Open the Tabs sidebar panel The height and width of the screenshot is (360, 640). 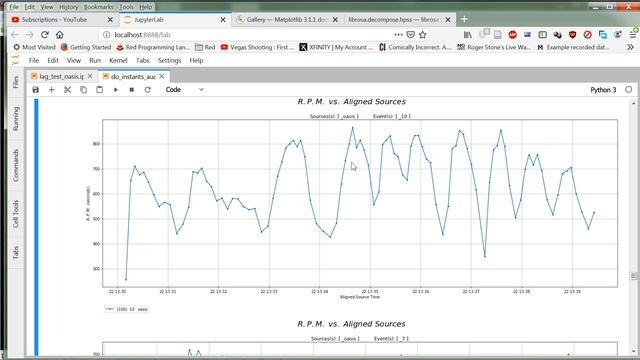click(x=16, y=252)
